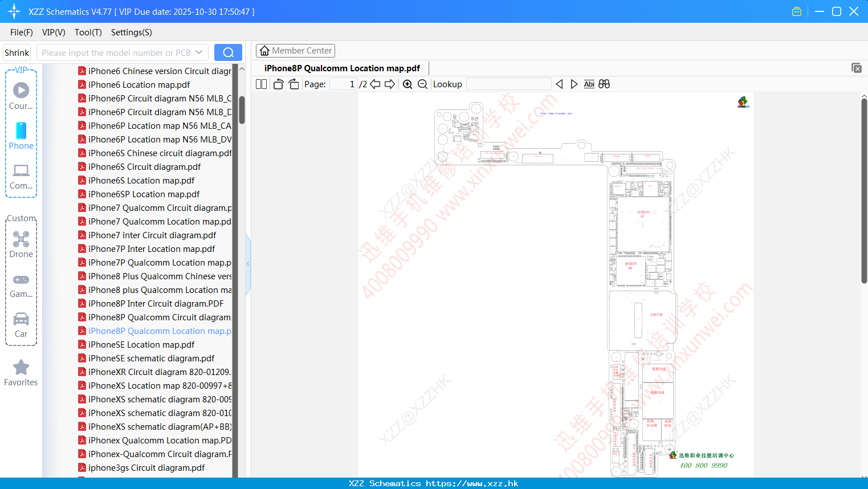Click the model number search input
The width and height of the screenshot is (868, 489).
116,52
